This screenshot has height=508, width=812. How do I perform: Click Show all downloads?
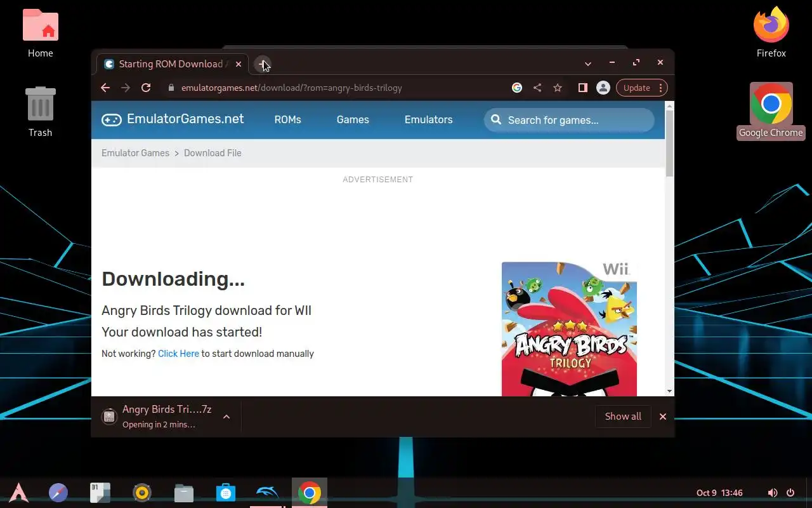623,417
